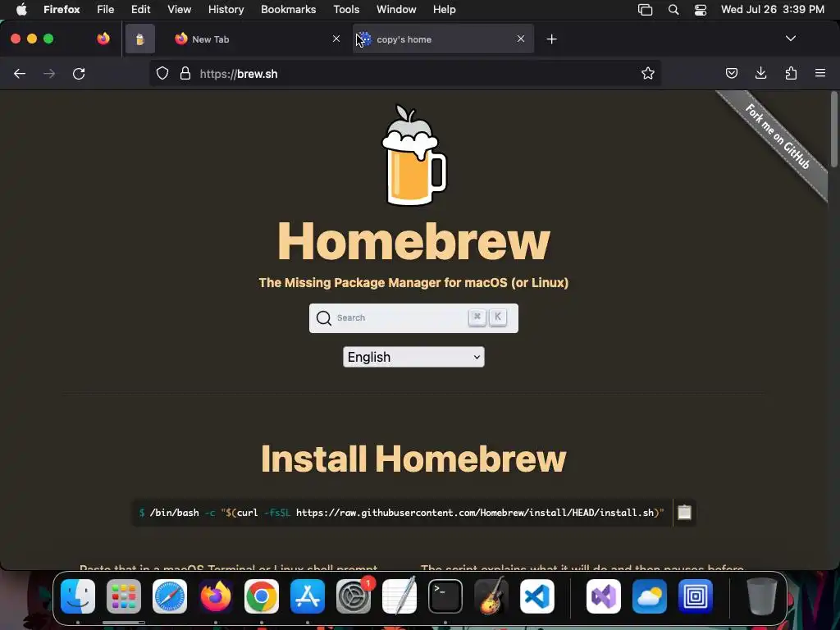Open the Help menu
Screen dimensions: 840x630
point(444,10)
